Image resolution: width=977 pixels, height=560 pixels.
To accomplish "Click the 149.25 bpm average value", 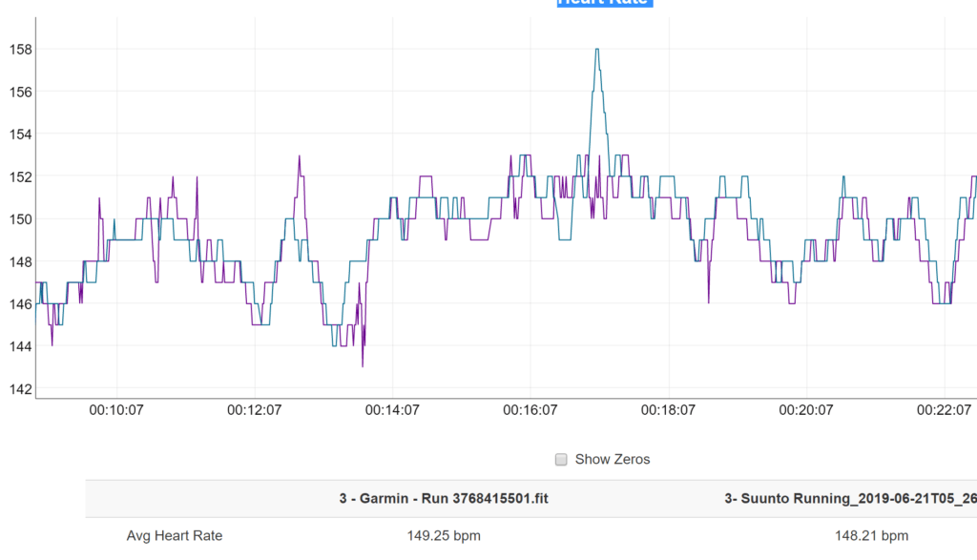I will tap(444, 536).
